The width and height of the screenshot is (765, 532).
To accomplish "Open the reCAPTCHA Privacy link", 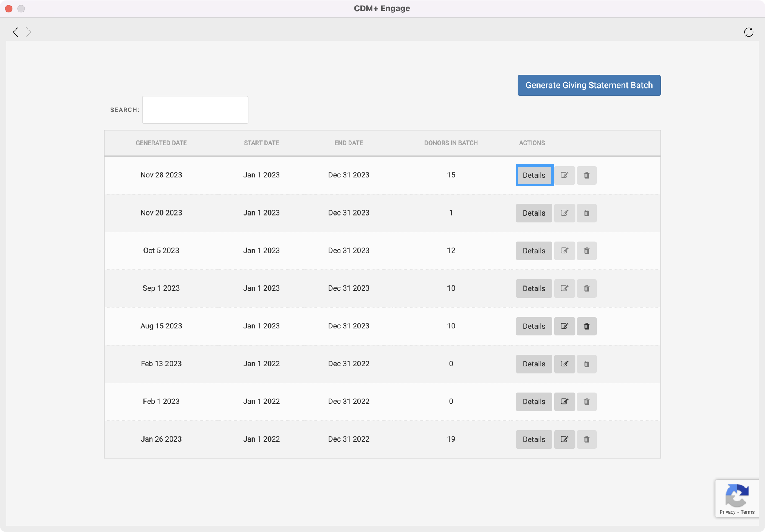I will [x=727, y=512].
